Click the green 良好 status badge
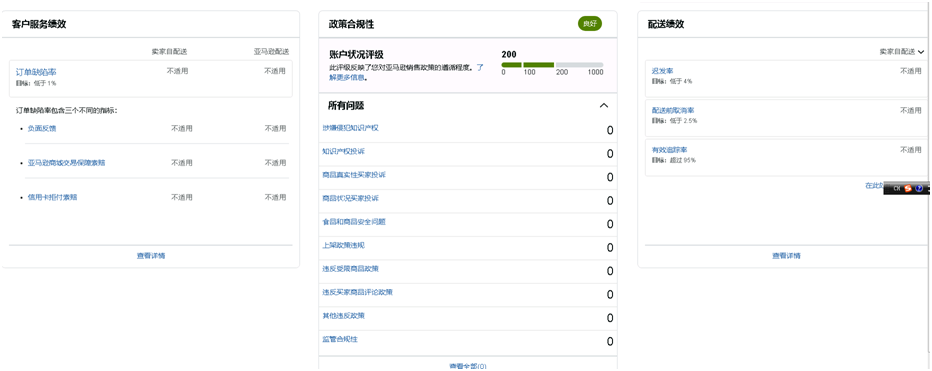 point(590,24)
